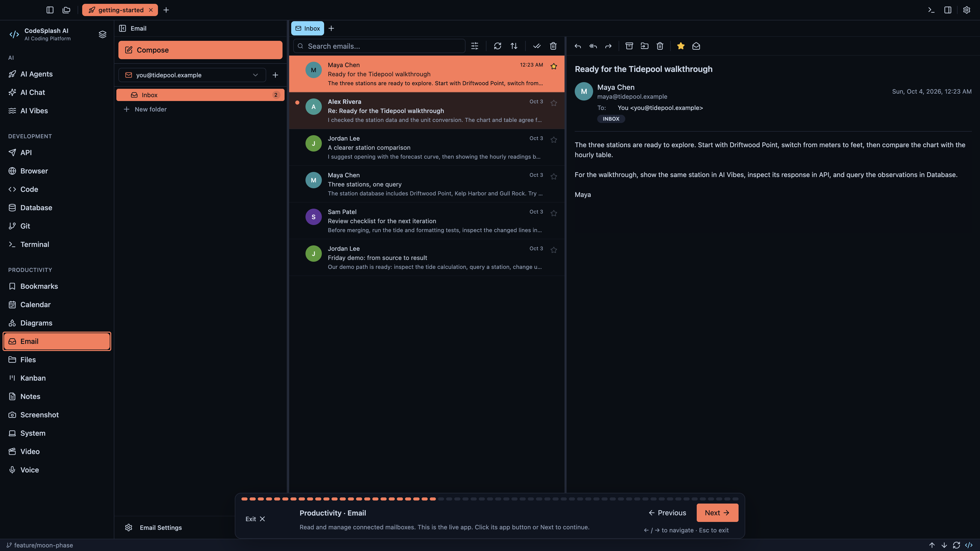Image resolution: width=980 pixels, height=551 pixels.
Task: Click the sort order arrows icon
Action: point(513,46)
